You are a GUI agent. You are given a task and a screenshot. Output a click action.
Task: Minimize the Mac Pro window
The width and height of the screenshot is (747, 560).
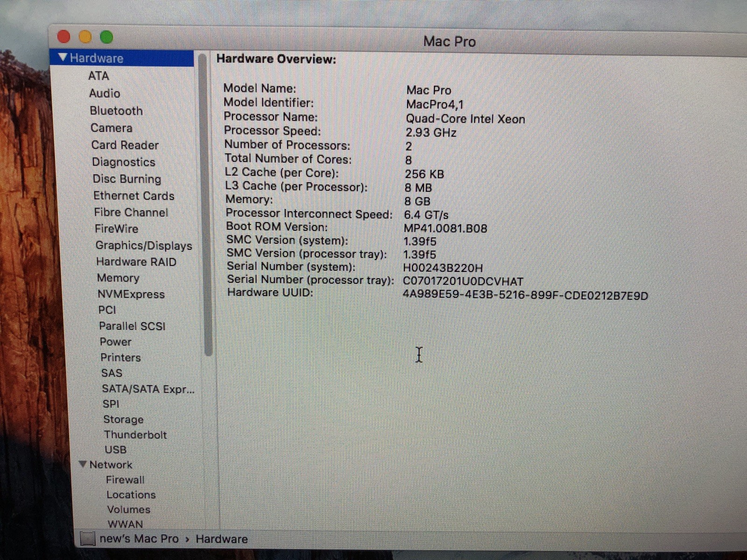pos(85,36)
